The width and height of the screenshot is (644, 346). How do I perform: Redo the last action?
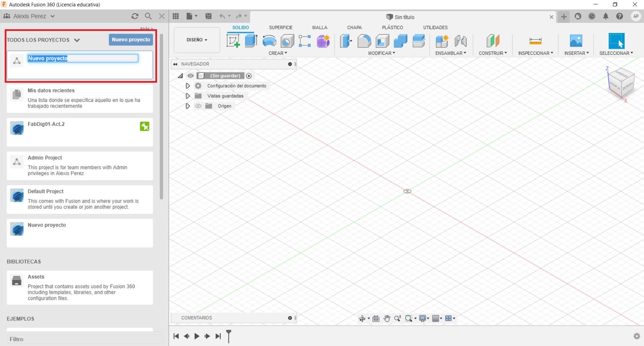point(239,16)
